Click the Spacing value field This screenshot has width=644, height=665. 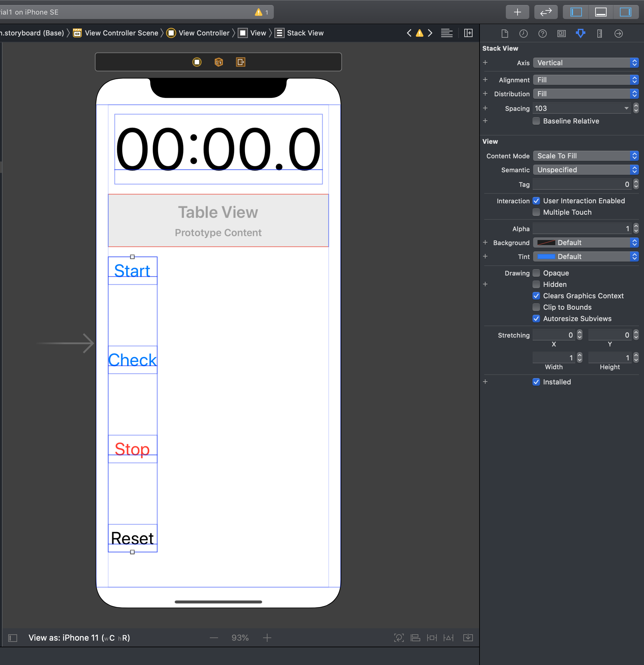point(577,109)
